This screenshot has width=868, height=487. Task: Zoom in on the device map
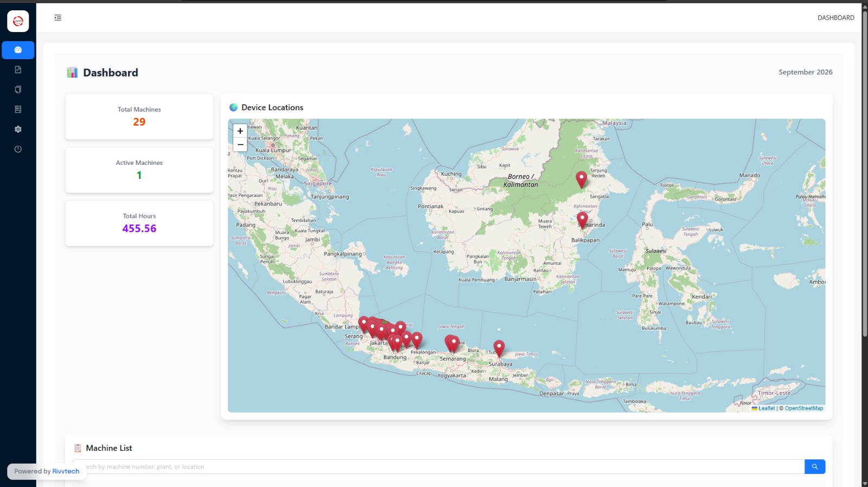(x=240, y=131)
